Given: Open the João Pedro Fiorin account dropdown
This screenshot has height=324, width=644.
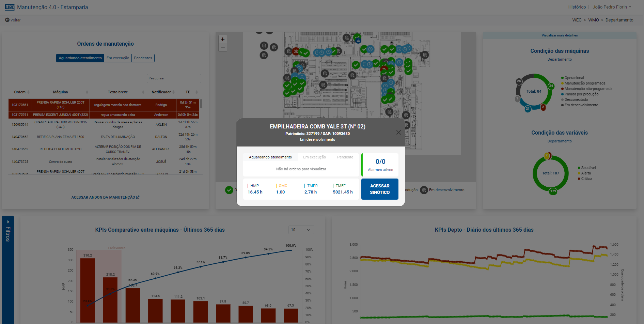Looking at the screenshot, I should click(x=612, y=7).
